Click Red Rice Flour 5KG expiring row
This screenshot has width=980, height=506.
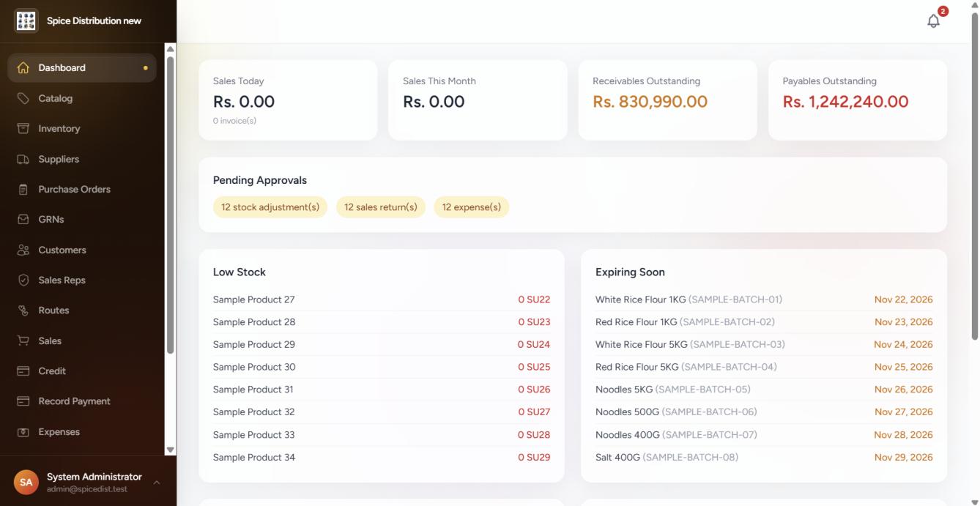tap(764, 367)
